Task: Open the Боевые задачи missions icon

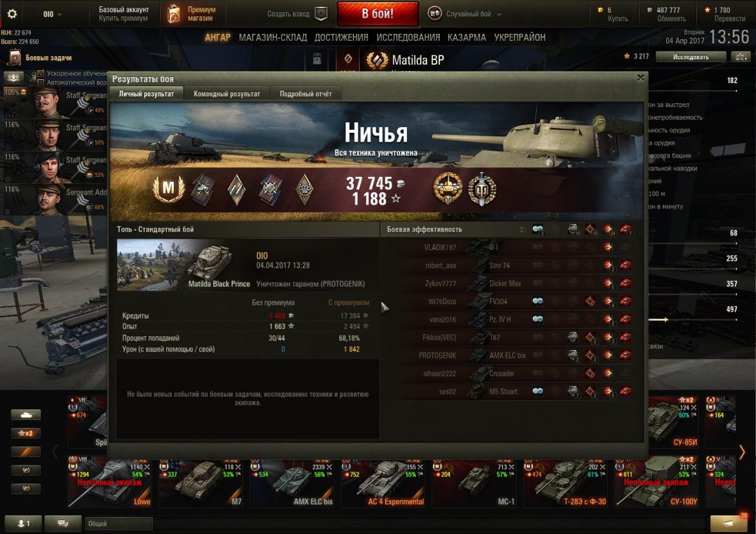Action: (x=14, y=58)
